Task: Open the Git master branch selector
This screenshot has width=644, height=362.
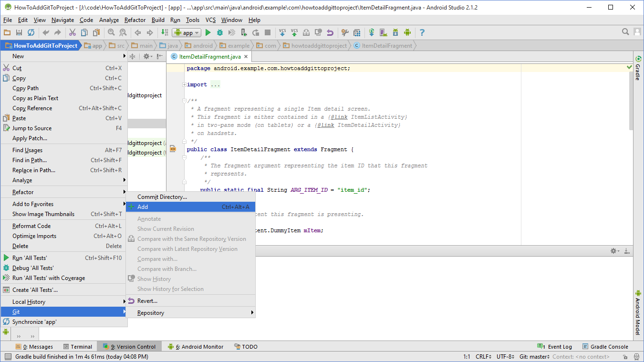Action: (534, 356)
